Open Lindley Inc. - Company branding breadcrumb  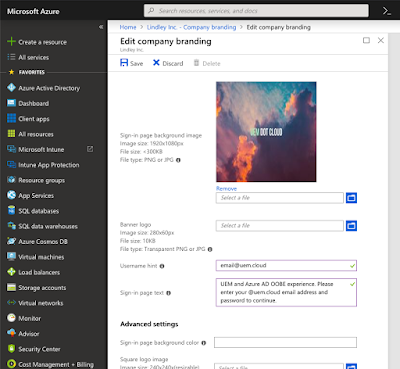coord(191,27)
